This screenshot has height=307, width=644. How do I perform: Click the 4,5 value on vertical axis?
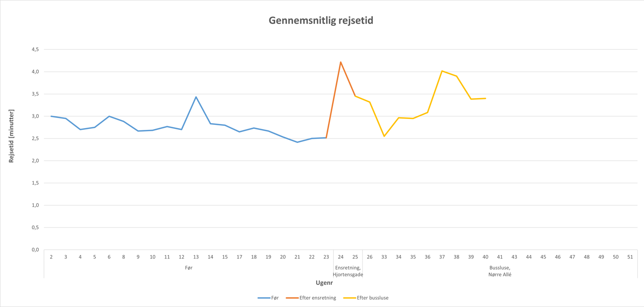[x=35, y=49]
